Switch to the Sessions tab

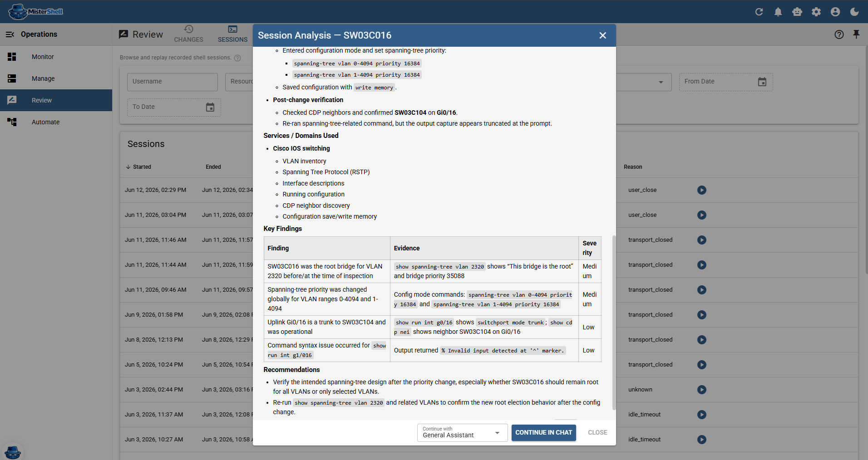click(x=232, y=34)
